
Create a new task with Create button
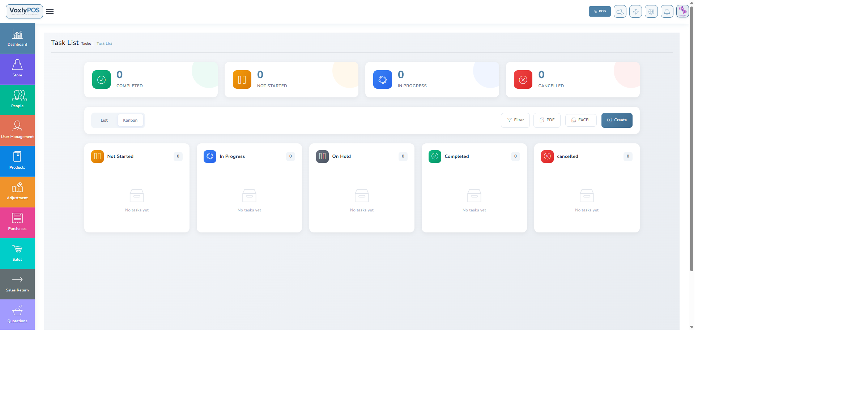point(617,120)
